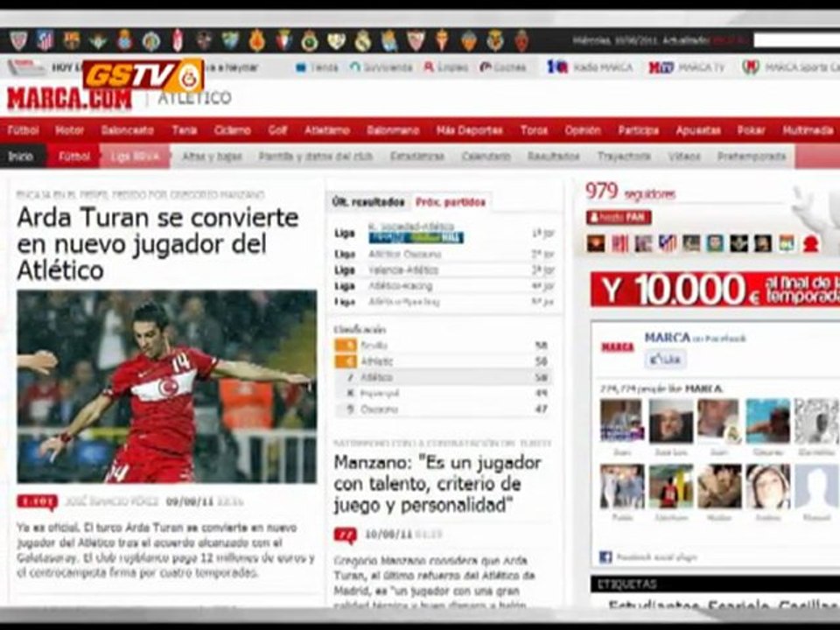Click the Facebook logo at social plugin footer
The height and width of the screenshot is (630, 840).
(x=605, y=556)
